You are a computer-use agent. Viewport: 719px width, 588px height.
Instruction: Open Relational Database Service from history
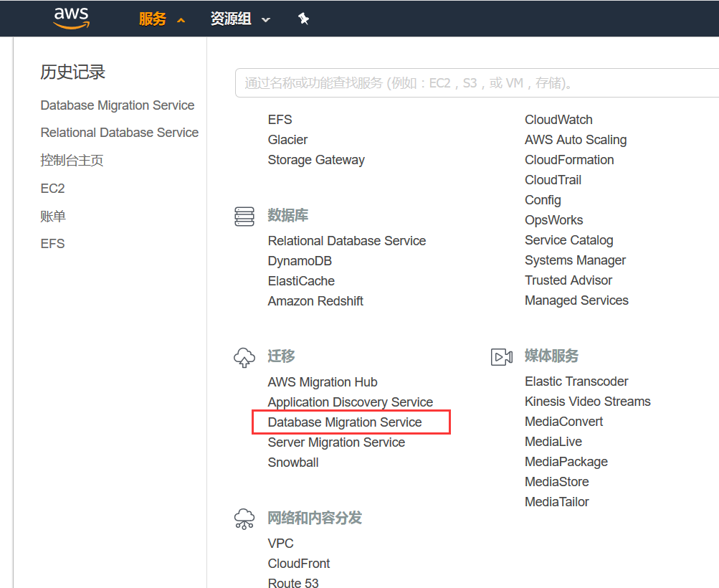pos(119,133)
